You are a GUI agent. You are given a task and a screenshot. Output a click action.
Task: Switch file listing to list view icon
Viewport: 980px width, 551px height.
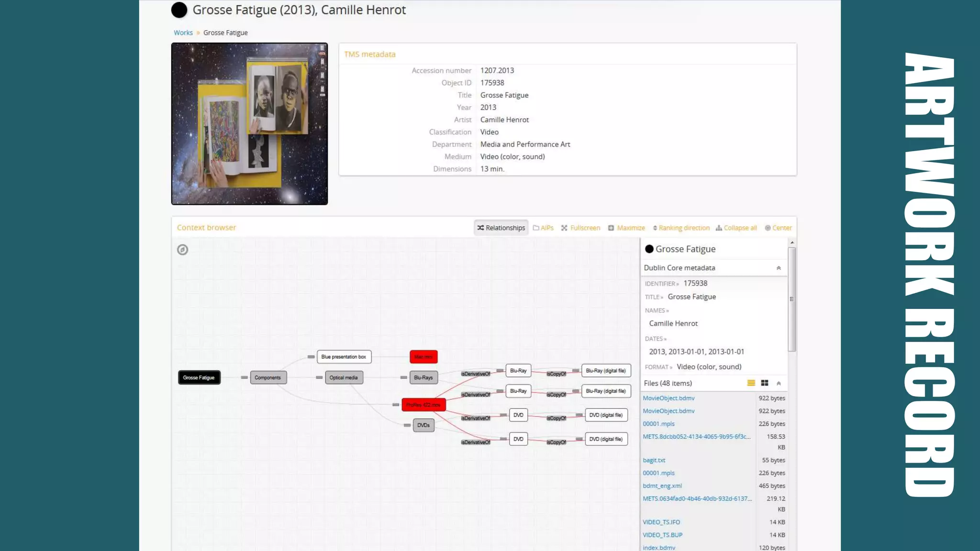(x=751, y=383)
